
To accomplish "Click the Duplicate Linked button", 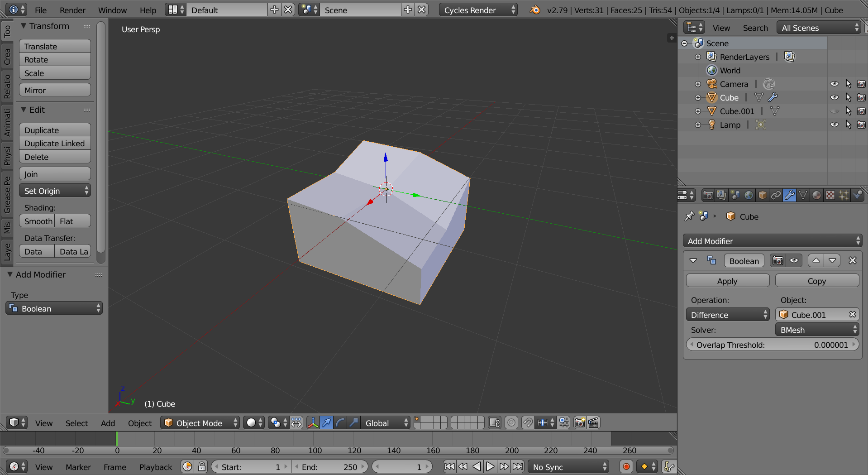I will click(x=55, y=144).
